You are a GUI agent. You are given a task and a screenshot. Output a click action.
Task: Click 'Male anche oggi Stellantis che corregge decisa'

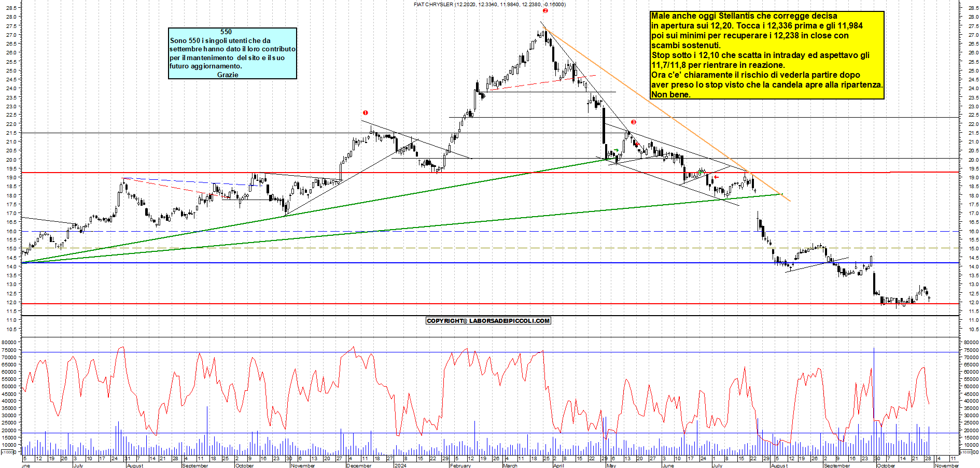(744, 16)
